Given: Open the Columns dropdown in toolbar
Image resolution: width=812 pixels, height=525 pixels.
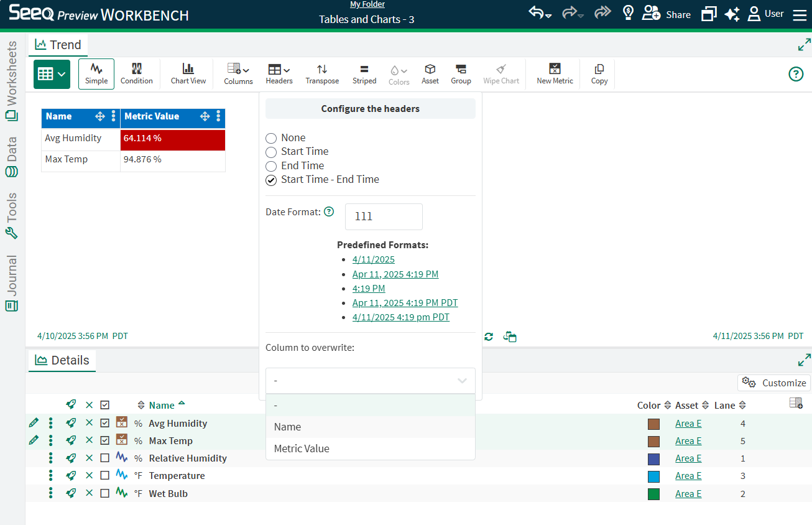Looking at the screenshot, I should [x=238, y=73].
